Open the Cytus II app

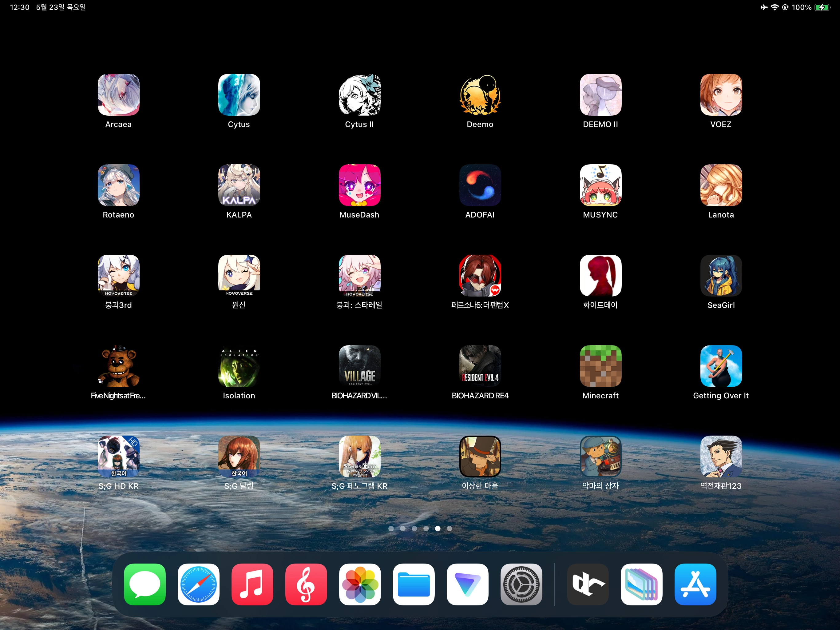click(359, 95)
